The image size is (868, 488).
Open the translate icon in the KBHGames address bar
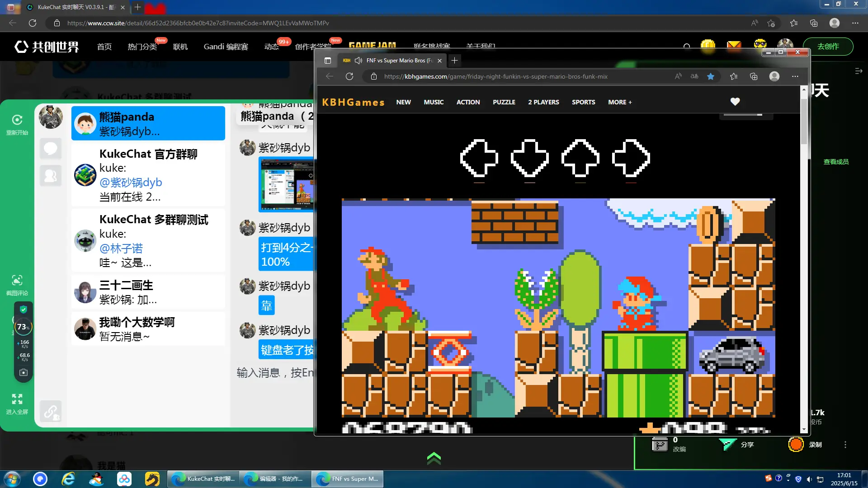click(x=694, y=76)
